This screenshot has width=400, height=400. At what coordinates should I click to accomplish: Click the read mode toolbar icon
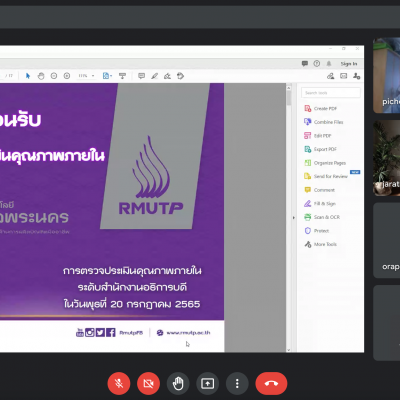coord(122,76)
